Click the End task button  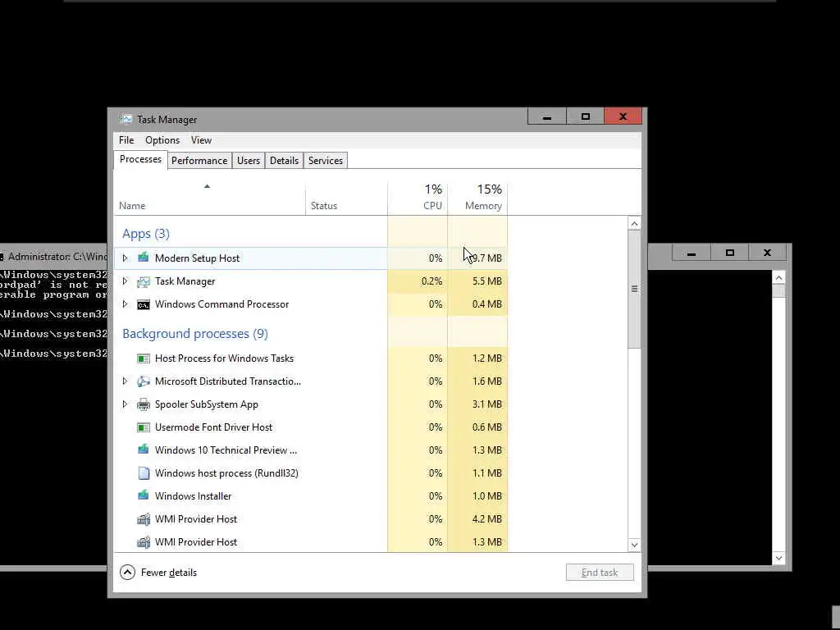click(600, 572)
